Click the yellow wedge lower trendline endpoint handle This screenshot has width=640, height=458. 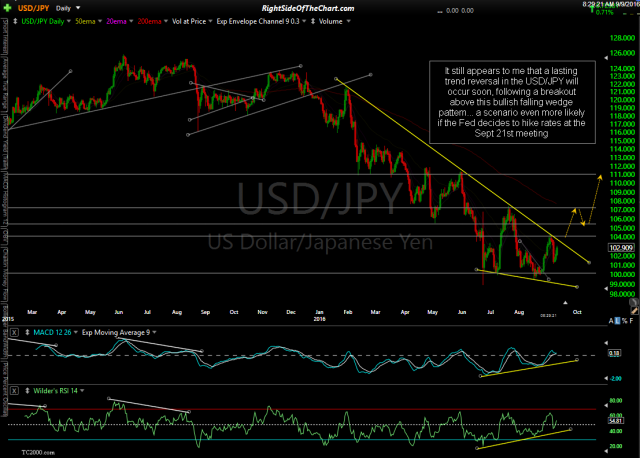click(577, 287)
